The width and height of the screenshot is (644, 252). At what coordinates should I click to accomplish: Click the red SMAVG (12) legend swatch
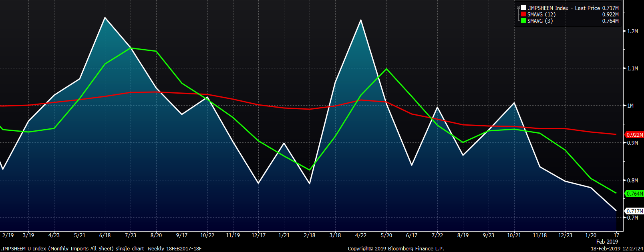(523, 14)
